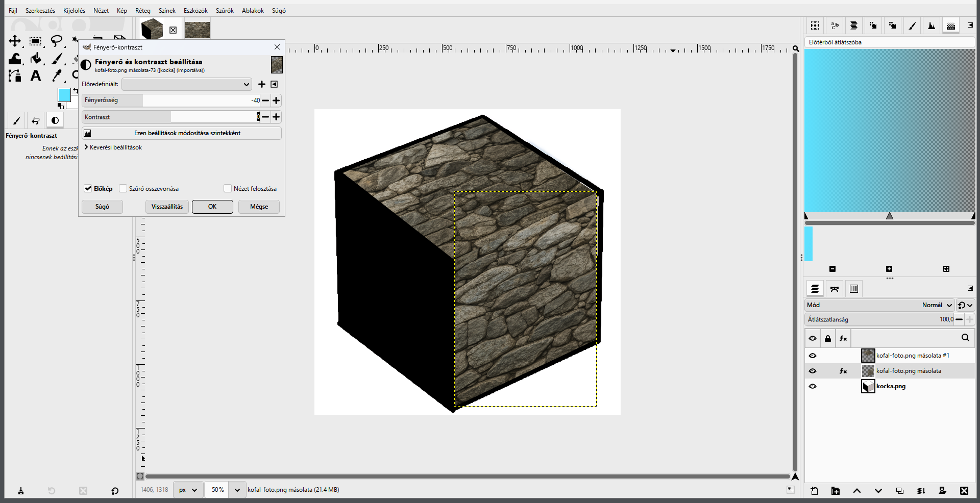The image size is (980, 503).
Task: Open the Réteg menu
Action: (x=143, y=11)
